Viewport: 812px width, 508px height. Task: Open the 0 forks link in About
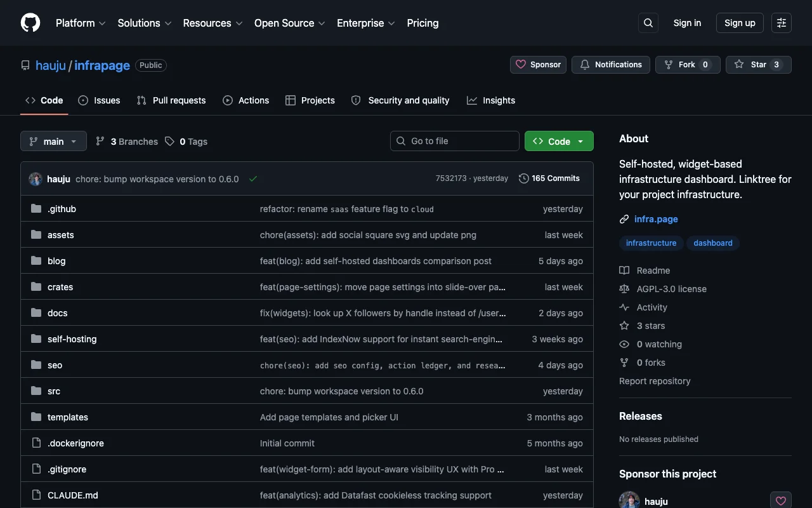point(642,363)
